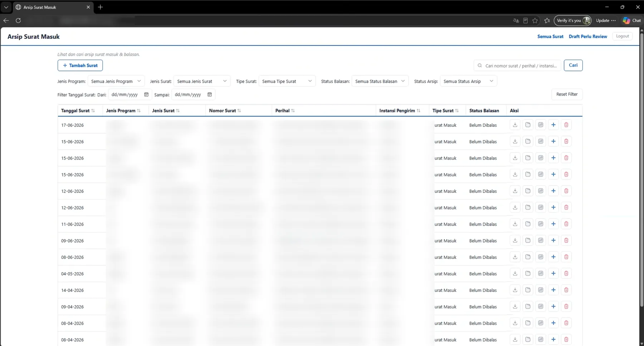Open the Copilot Chat button
Viewport: 644px width, 346px height.
pos(632,20)
